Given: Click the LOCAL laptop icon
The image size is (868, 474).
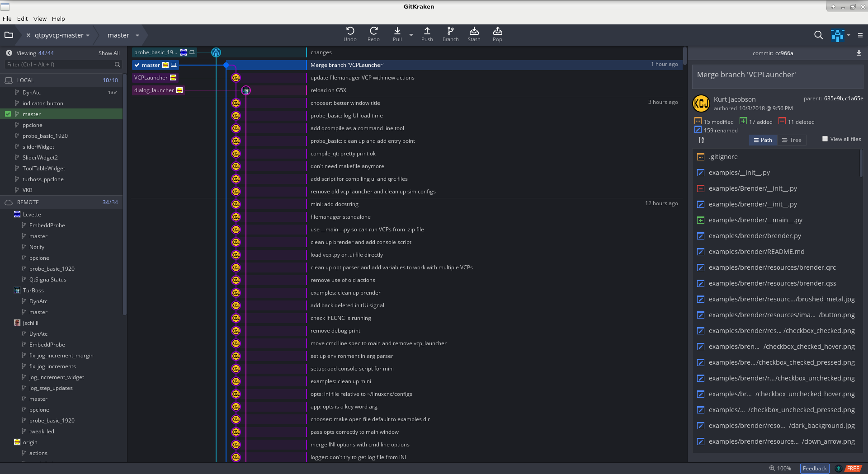Looking at the screenshot, I should (x=9, y=80).
